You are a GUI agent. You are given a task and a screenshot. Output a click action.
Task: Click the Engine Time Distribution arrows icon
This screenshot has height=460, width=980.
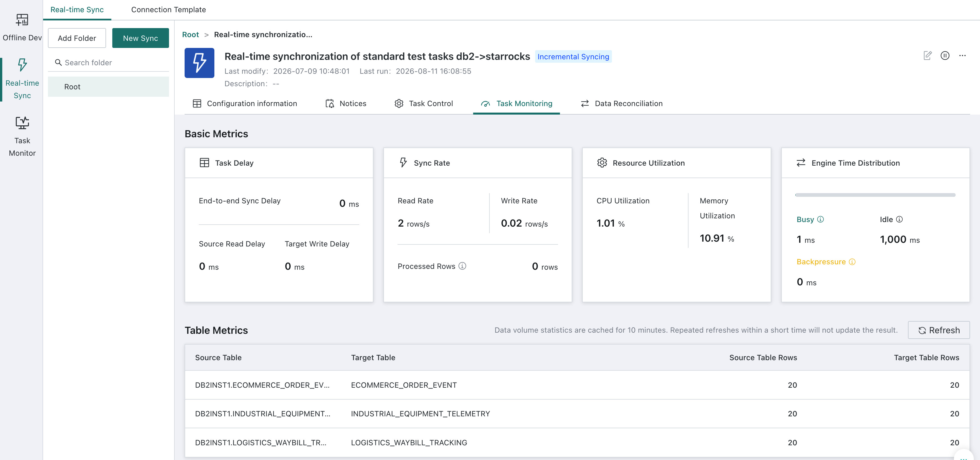pos(801,163)
